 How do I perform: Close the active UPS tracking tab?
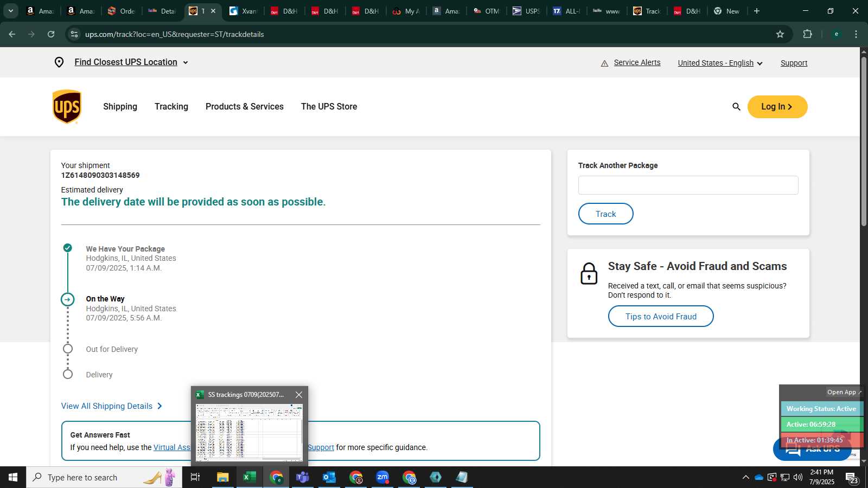pos(213,11)
